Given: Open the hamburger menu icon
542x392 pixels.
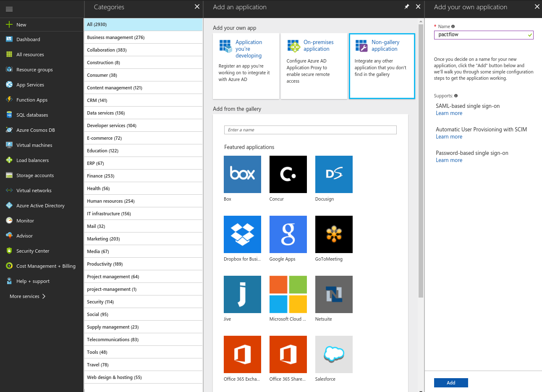Looking at the screenshot, I should (x=9, y=9).
